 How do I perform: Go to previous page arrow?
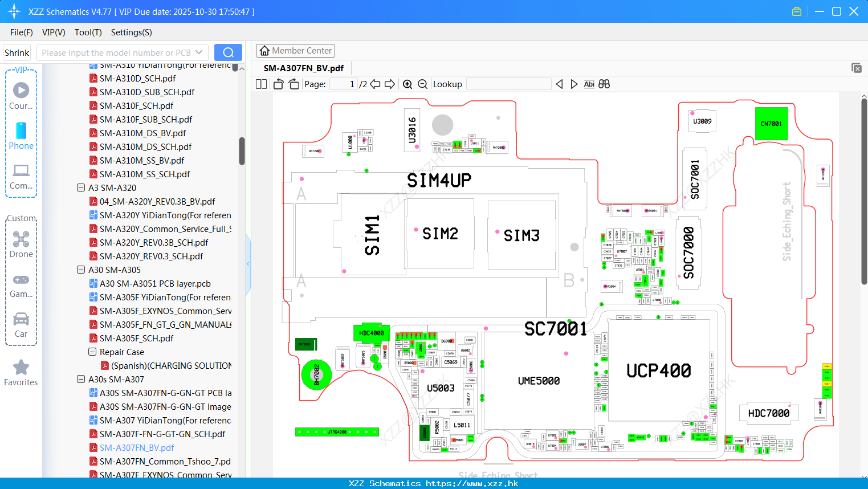[375, 84]
